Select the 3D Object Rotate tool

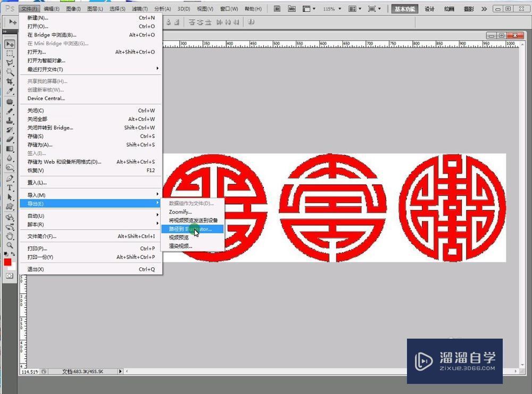pyautogui.click(x=10, y=217)
